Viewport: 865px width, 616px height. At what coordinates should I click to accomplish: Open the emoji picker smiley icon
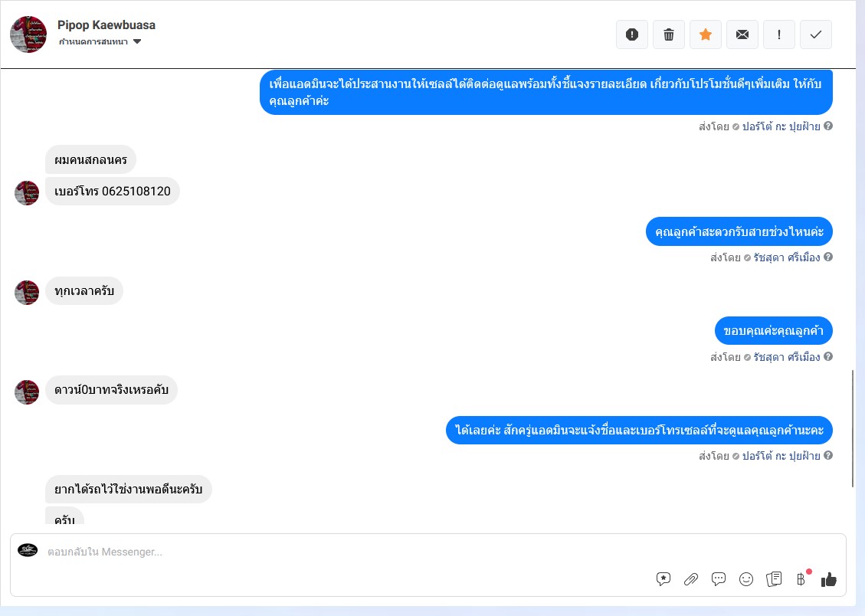tap(745, 579)
